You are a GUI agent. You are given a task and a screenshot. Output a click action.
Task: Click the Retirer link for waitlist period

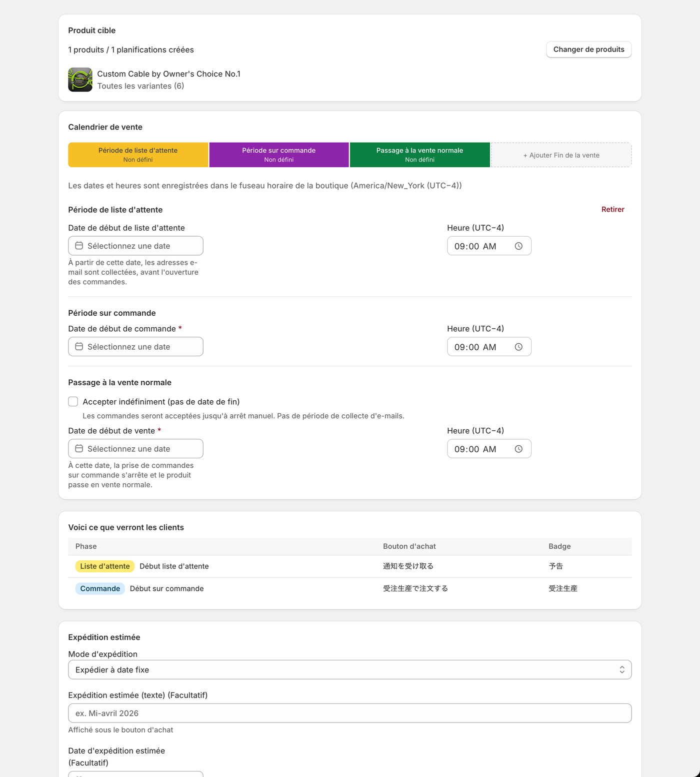pos(612,210)
